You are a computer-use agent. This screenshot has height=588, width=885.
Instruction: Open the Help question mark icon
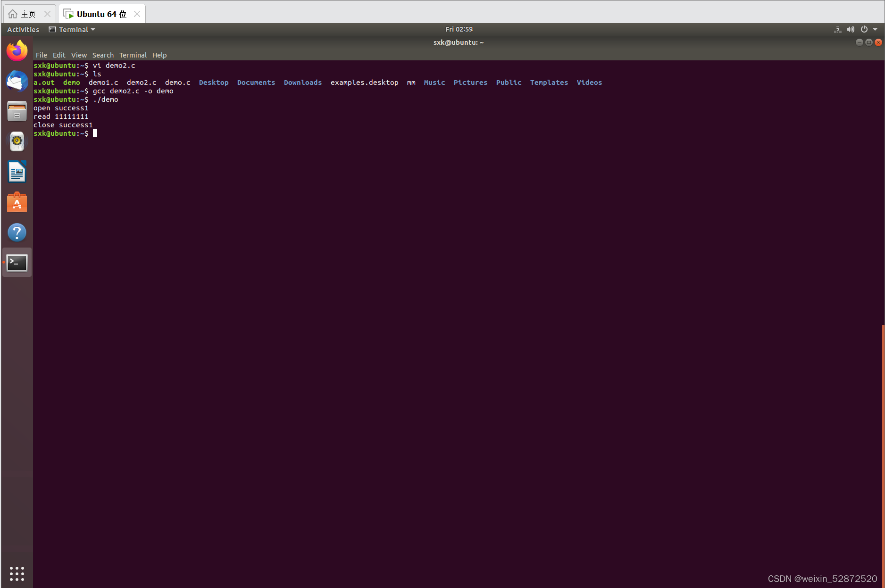tap(17, 232)
